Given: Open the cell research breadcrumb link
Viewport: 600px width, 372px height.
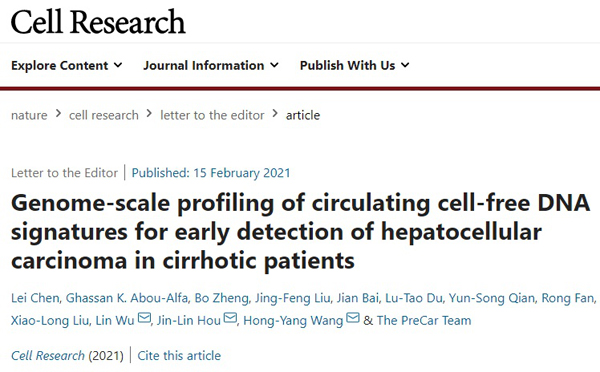Looking at the screenshot, I should point(104,115).
